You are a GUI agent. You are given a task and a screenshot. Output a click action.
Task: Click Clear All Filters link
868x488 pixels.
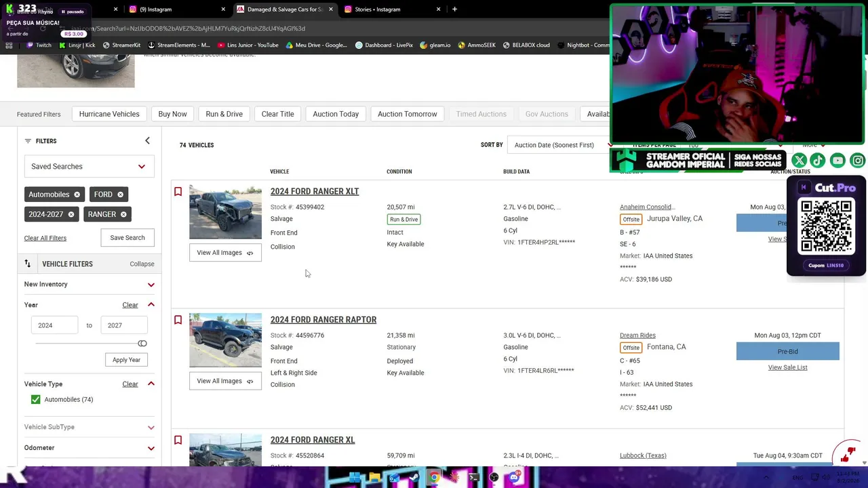[x=45, y=238]
